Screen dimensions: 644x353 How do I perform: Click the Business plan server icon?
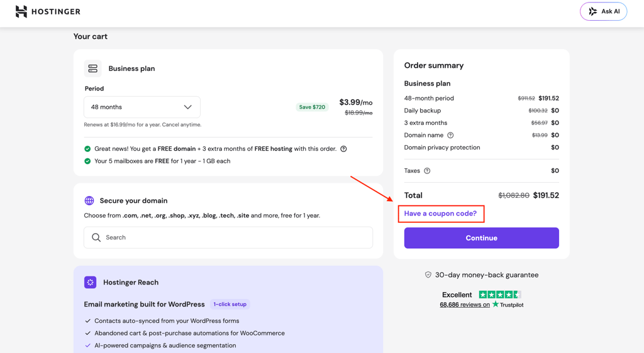(x=93, y=68)
